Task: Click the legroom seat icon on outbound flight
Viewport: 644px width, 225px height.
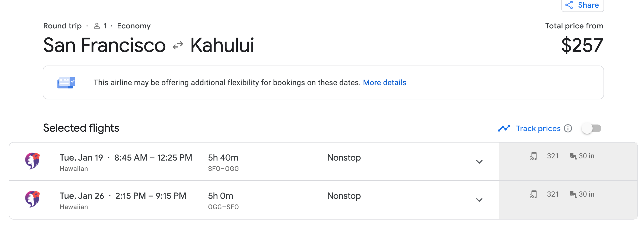Action: point(573,156)
